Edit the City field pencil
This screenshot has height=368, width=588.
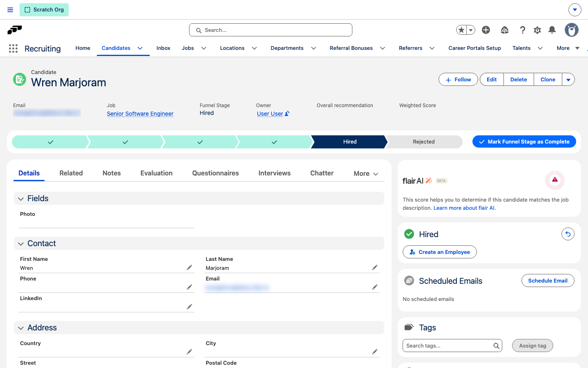[375, 352]
